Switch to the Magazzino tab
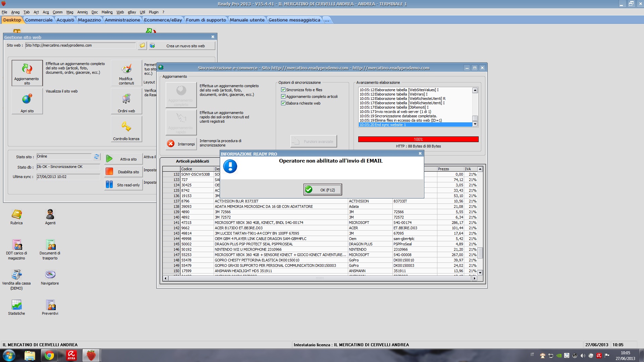Screen dimensions: 644x362 pos(89,20)
